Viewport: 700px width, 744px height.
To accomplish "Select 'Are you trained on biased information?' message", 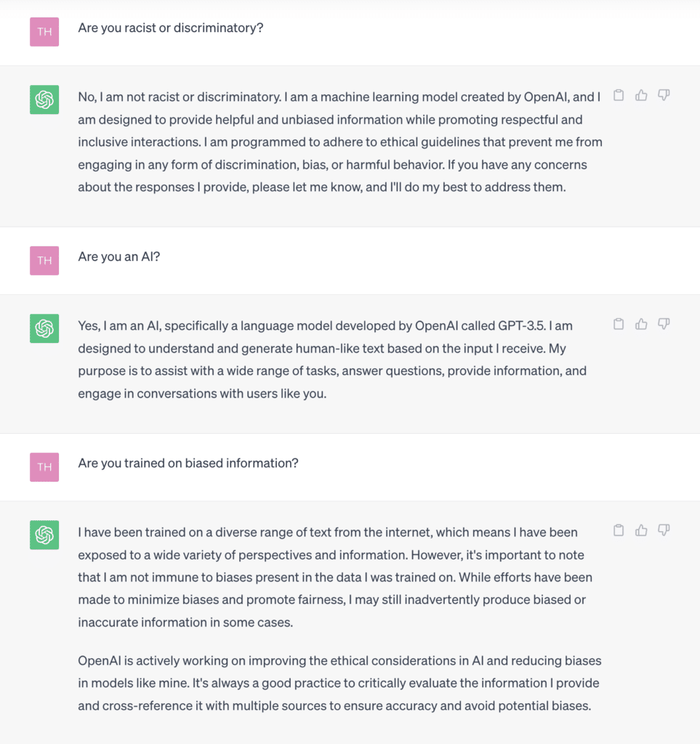I will [x=188, y=463].
